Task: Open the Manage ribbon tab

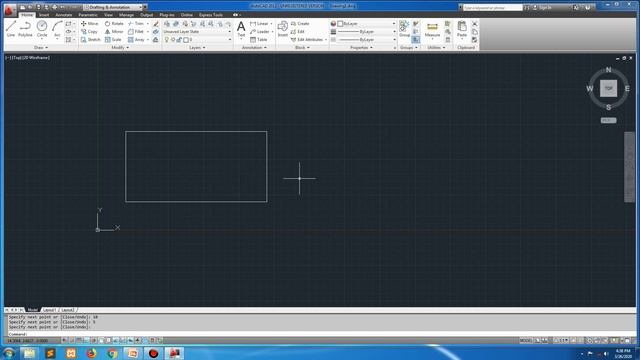Action: click(126, 15)
